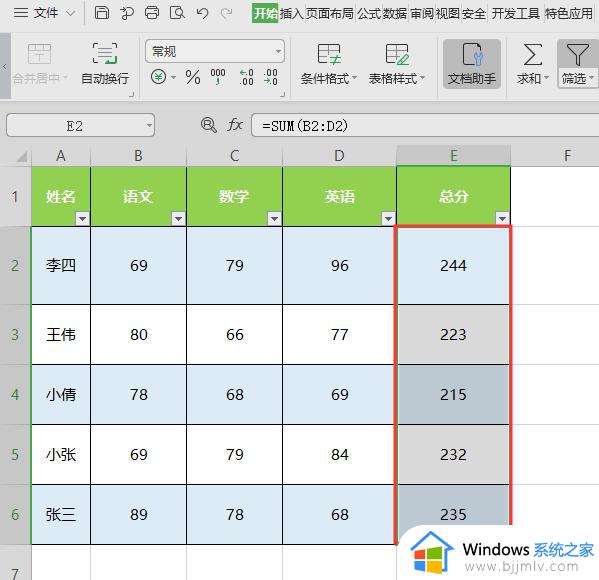Expand currency format dropdown arrow
The height and width of the screenshot is (580, 599).
(173, 78)
